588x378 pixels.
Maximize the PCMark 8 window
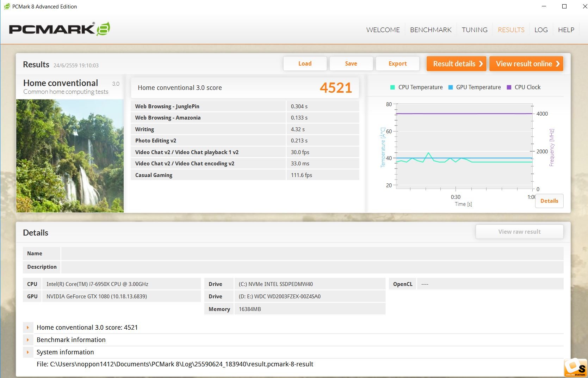coord(564,6)
